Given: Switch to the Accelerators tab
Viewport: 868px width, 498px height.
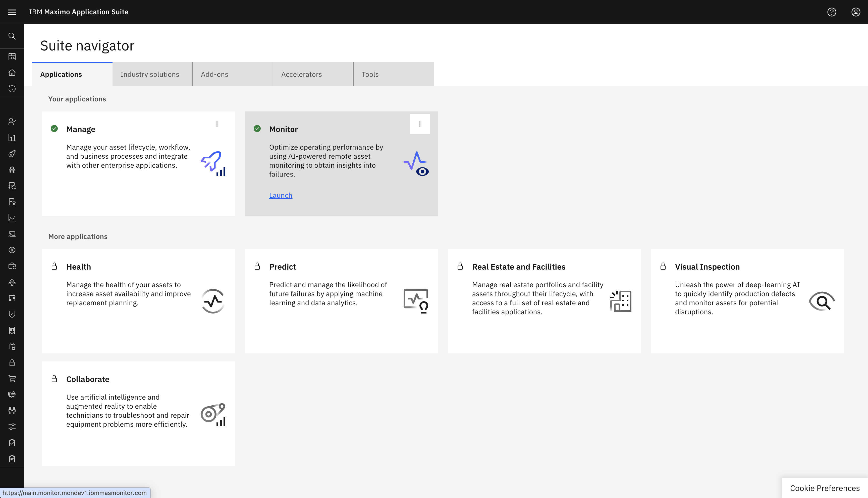Looking at the screenshot, I should 313,74.
